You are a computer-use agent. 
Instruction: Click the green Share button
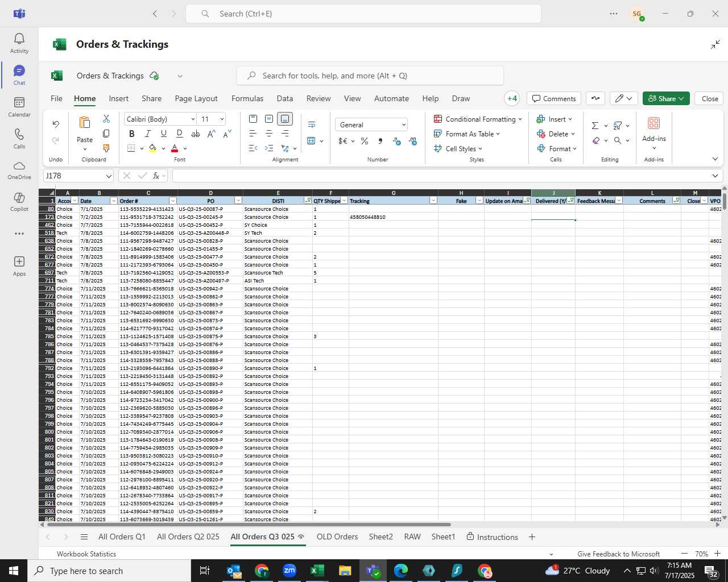click(x=666, y=98)
